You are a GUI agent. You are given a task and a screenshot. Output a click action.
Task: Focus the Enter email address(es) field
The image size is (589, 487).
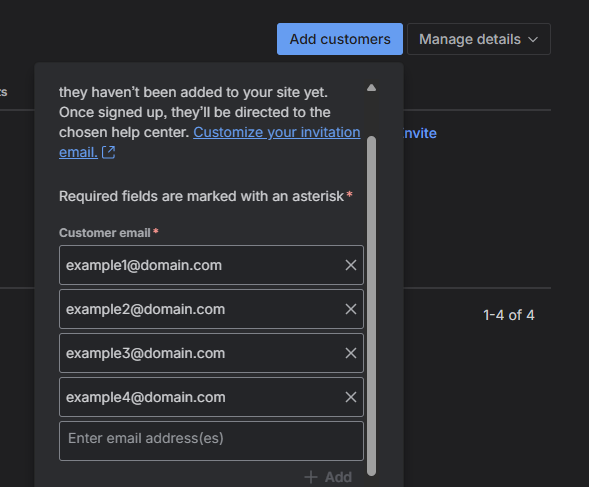pos(211,441)
